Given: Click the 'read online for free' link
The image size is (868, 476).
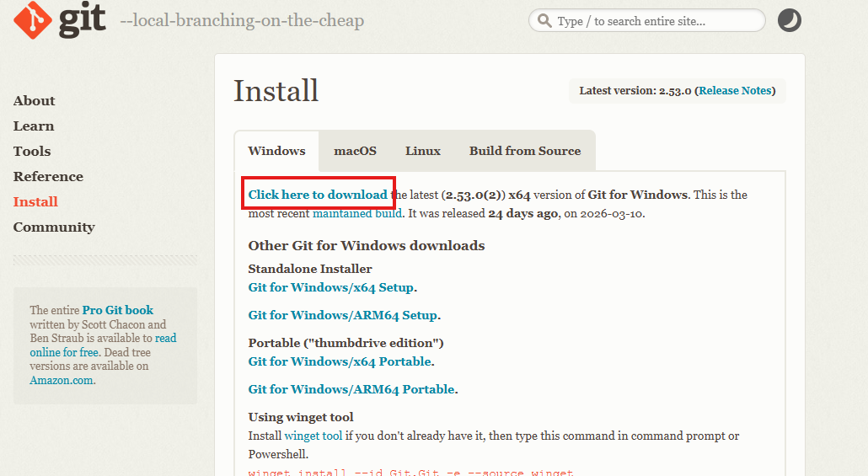Looking at the screenshot, I should tap(103, 345).
